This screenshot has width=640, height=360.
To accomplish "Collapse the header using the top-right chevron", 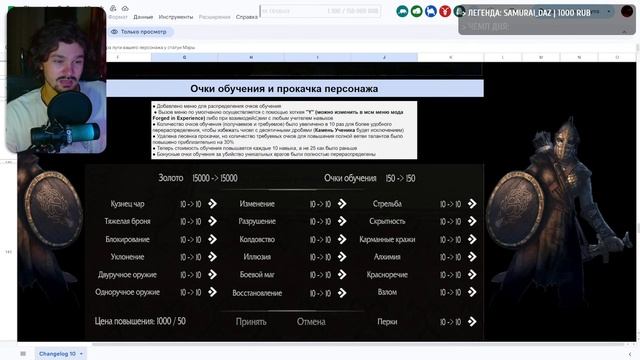I will pyautogui.click(x=624, y=31).
